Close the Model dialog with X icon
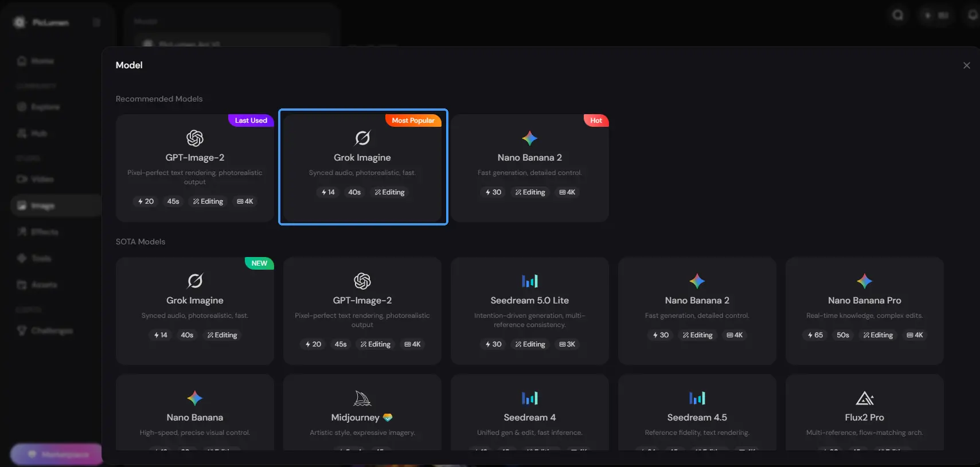 click(967, 65)
